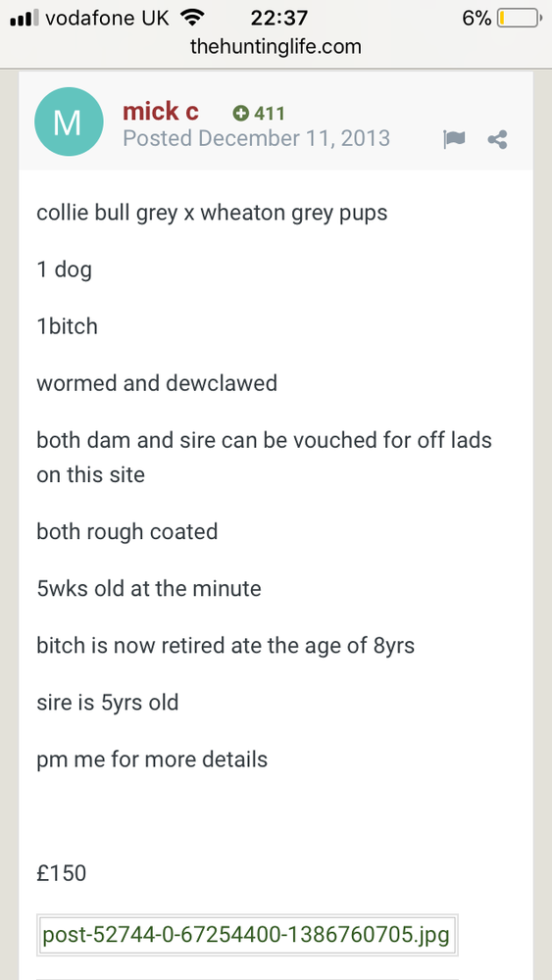
Task: Open the Posted December 11, 2013 permalink
Action: [256, 137]
